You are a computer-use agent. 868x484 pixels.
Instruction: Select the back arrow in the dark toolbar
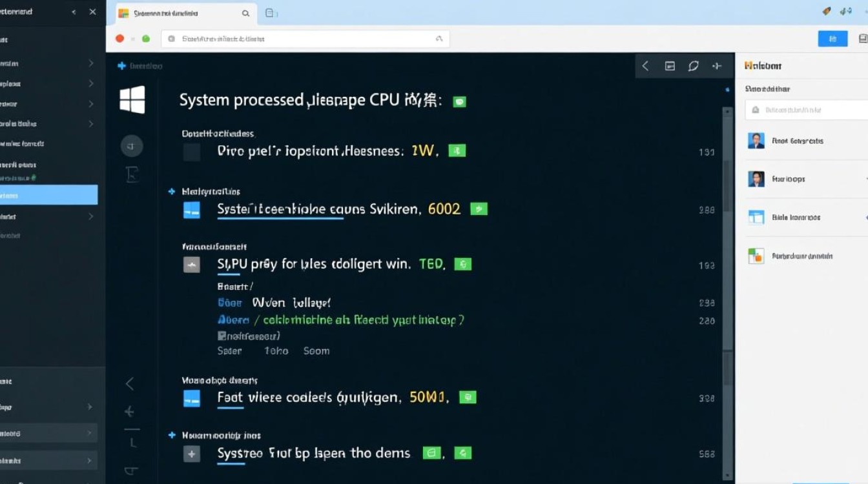[x=645, y=65]
